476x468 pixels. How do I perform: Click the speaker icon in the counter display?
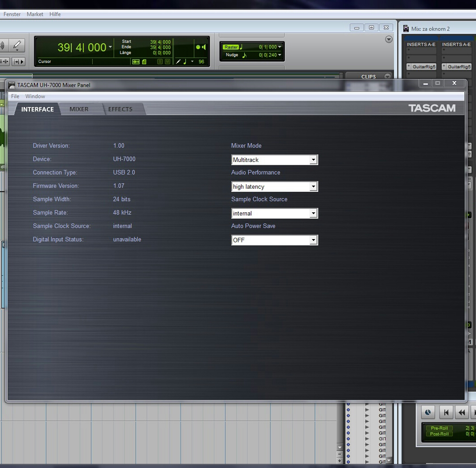click(204, 47)
